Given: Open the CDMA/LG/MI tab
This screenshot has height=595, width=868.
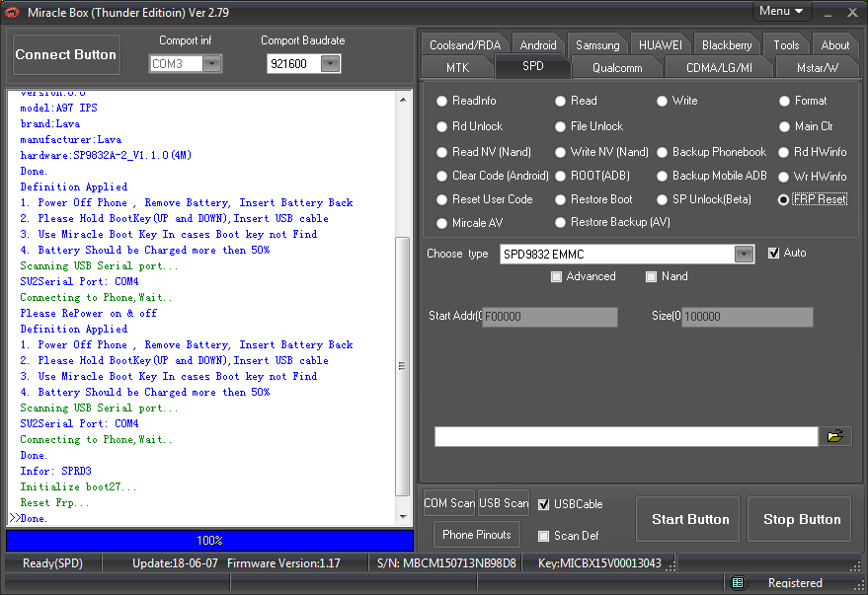Looking at the screenshot, I should point(719,67).
